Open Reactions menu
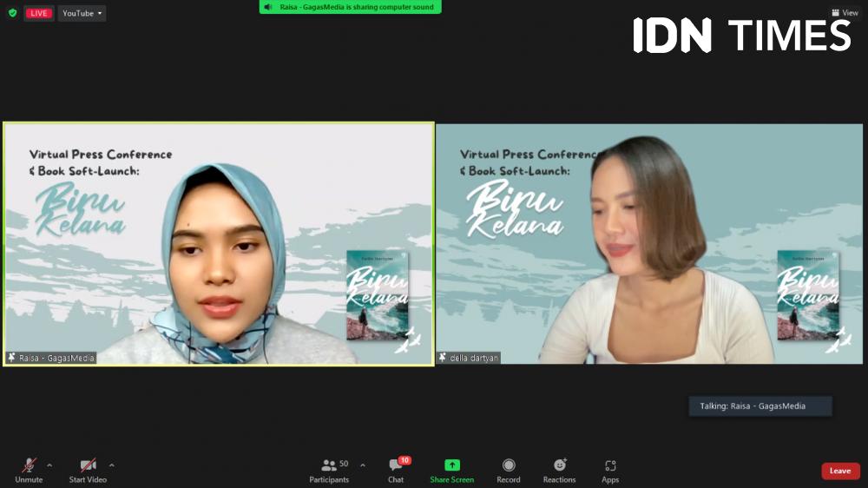Screen dimensions: 868x488 tap(559, 471)
